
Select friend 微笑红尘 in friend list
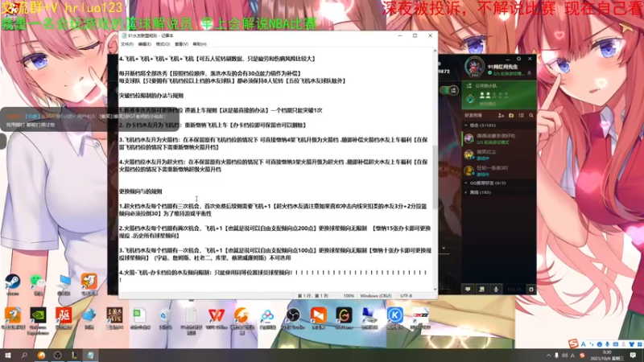pyautogui.click(x=499, y=154)
